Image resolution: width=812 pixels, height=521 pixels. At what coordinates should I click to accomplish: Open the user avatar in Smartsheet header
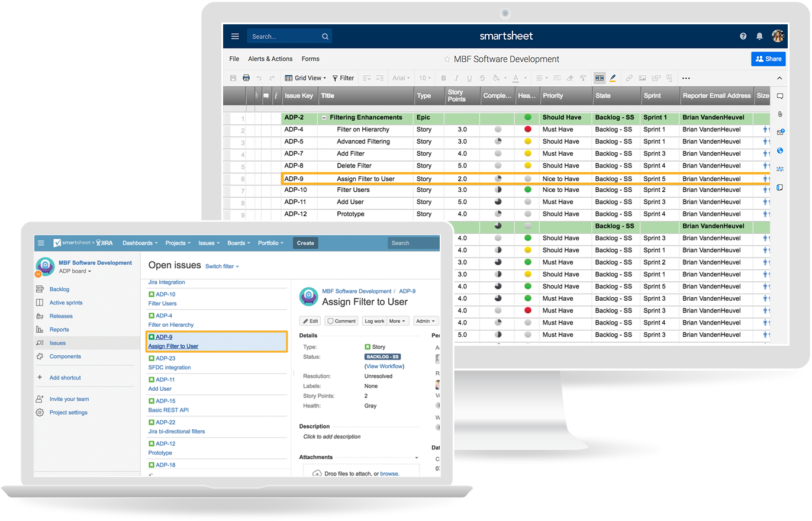pyautogui.click(x=778, y=36)
